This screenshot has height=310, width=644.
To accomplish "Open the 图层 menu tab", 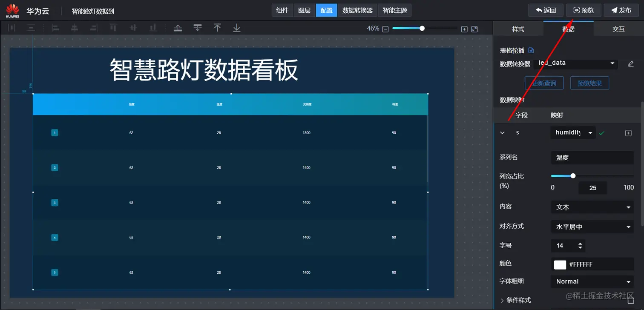I will click(x=305, y=10).
